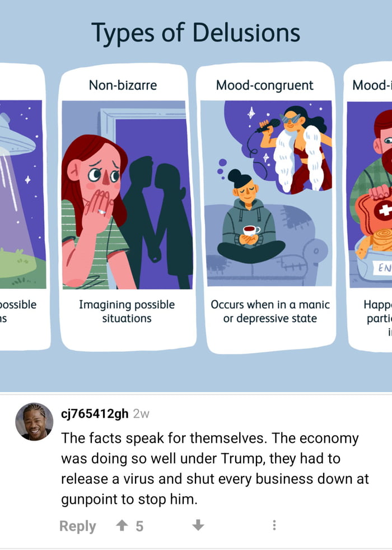The height and width of the screenshot is (550, 392).
Task: Click the Types of Delusions heading
Action: [x=195, y=33]
